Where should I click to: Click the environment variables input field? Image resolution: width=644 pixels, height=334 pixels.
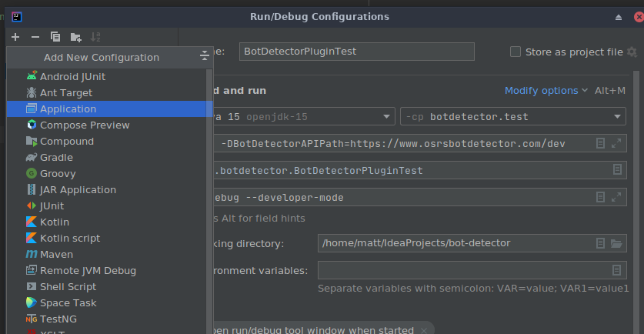tap(472, 270)
